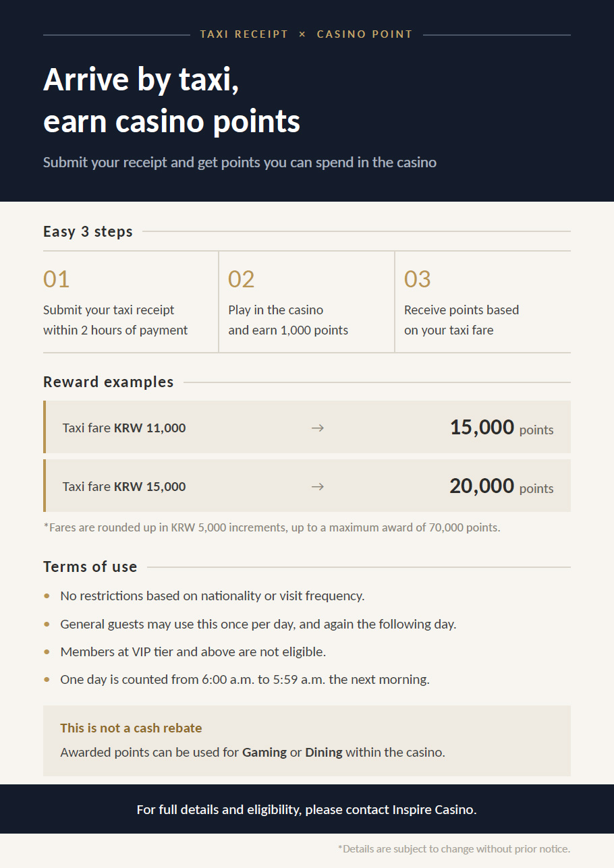Click the 'Terms of use' heading
This screenshot has width=614, height=868.
pyautogui.click(x=90, y=567)
